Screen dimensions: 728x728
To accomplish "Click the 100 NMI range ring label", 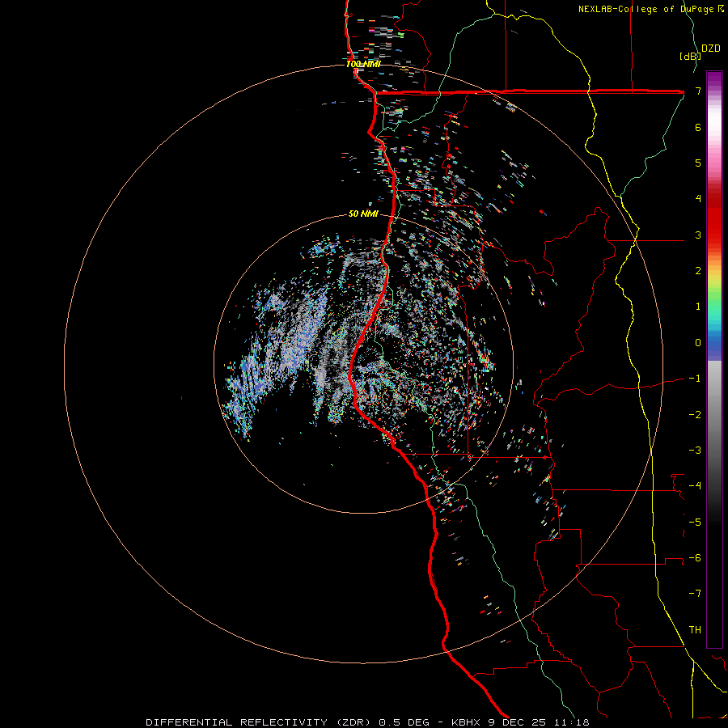I will (363, 64).
